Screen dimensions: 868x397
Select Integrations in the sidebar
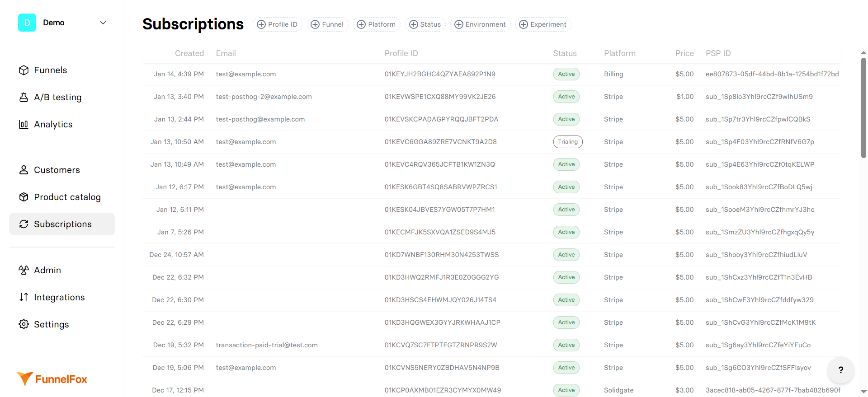(x=62, y=297)
